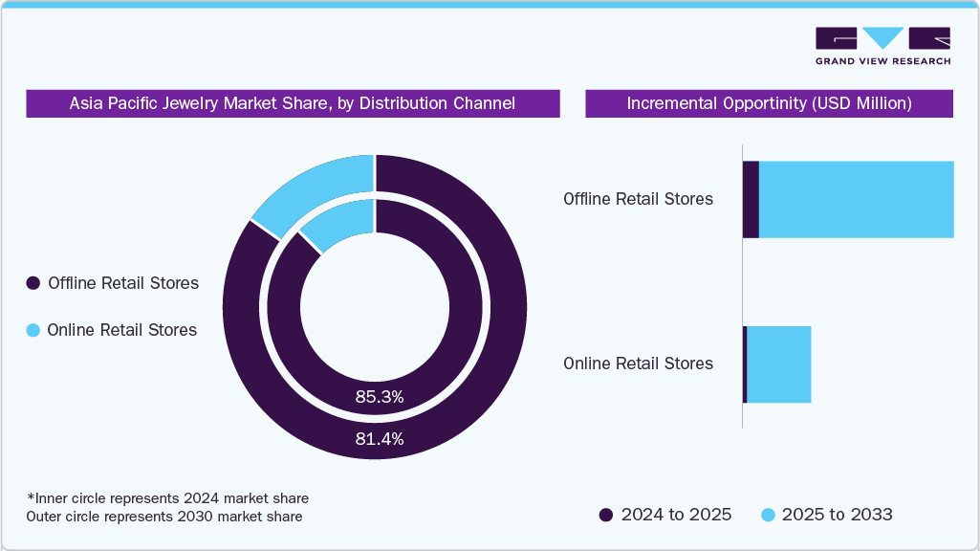Click the 2024 to 2025 legend marker
This screenshot has width=980, height=551.
[605, 515]
